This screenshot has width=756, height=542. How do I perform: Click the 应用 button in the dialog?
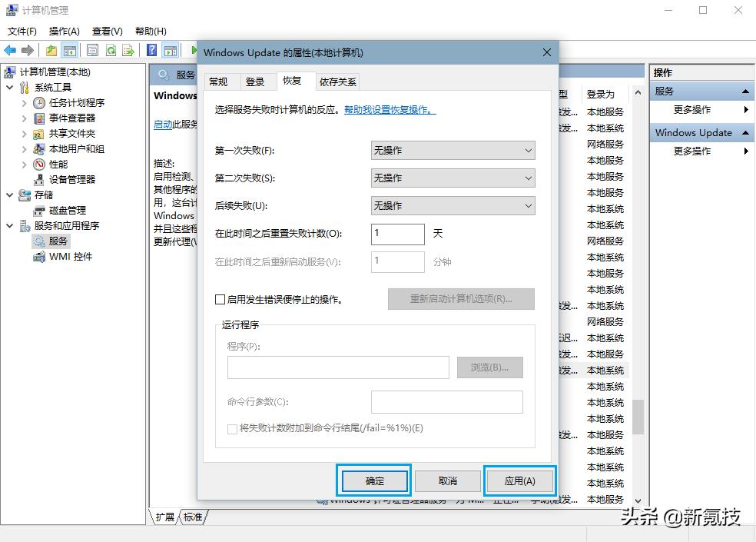pos(521,480)
